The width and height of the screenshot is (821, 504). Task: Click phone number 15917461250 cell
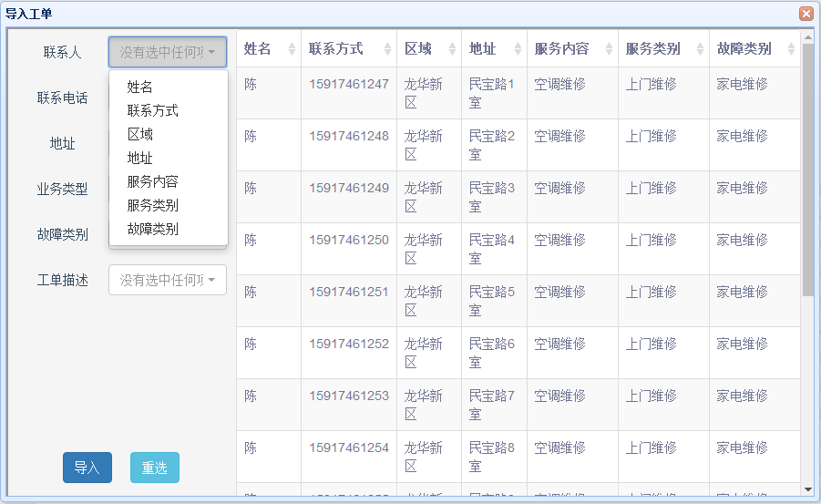click(349, 241)
